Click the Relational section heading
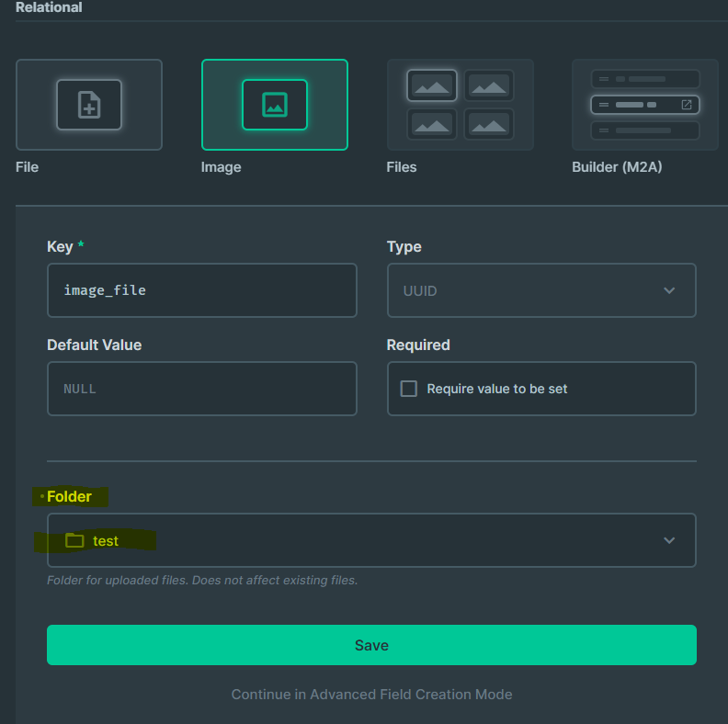The image size is (728, 724). click(49, 7)
